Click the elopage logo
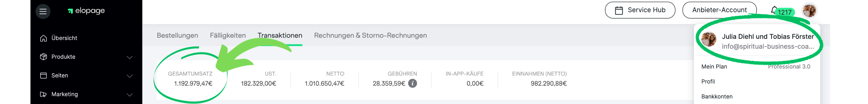 click(86, 11)
